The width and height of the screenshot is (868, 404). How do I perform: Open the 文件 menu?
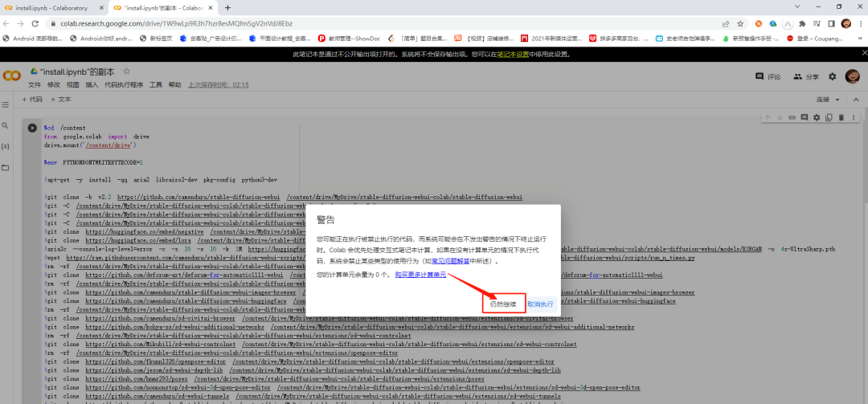click(35, 84)
